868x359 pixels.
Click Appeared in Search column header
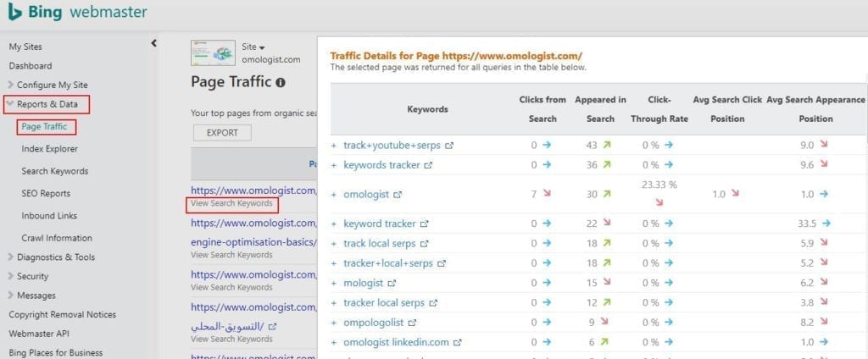pyautogui.click(x=600, y=109)
